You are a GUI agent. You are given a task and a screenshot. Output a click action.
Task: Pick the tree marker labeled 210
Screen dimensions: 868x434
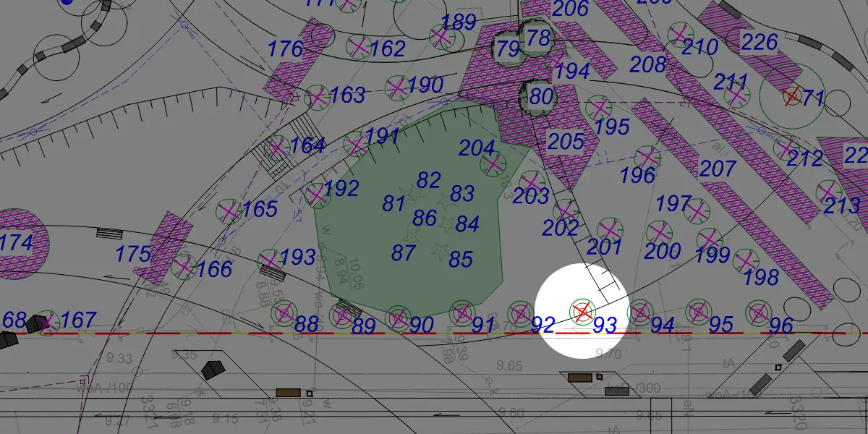(680, 34)
